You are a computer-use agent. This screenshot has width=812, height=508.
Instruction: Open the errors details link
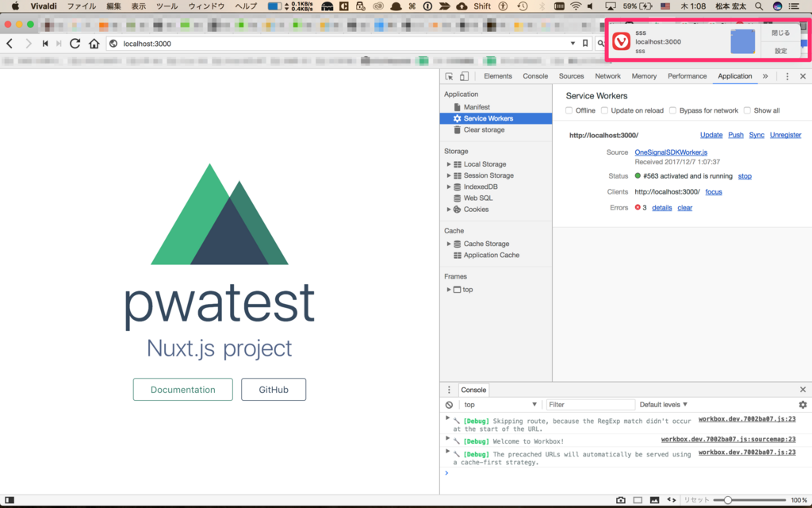[x=661, y=208]
